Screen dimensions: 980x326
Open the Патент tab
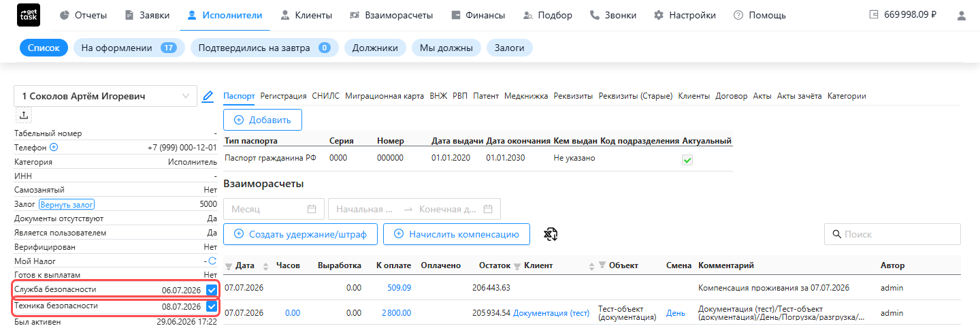click(486, 96)
